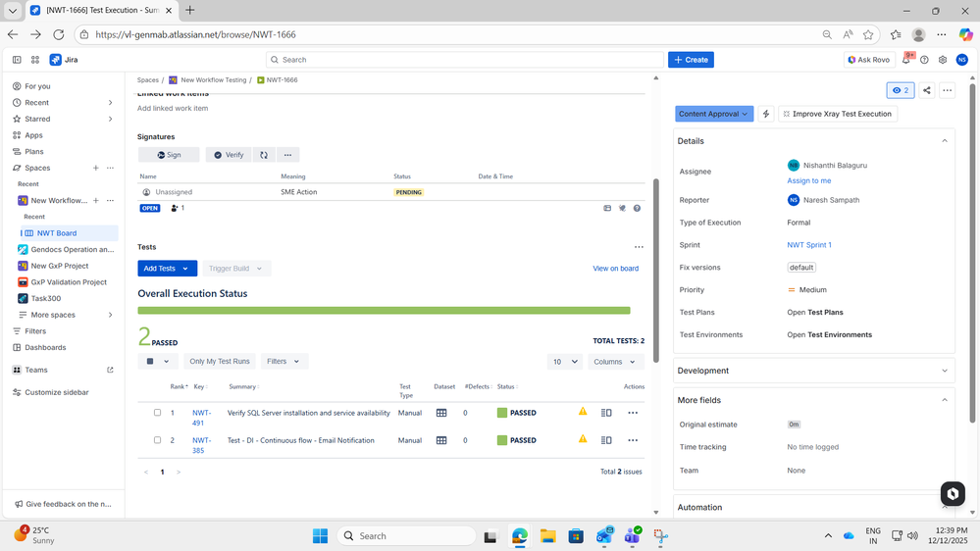Select checkbox for NWT-491 test row

point(158,413)
